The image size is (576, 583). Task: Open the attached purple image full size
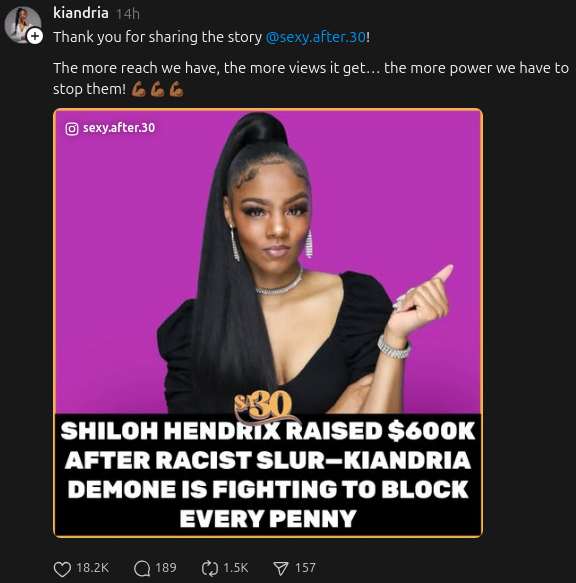[268, 323]
